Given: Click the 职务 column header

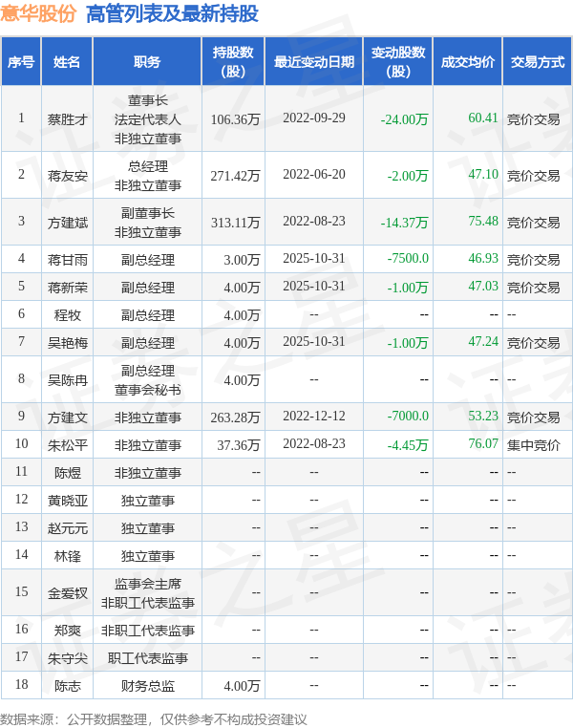Looking at the screenshot, I should (x=147, y=62).
